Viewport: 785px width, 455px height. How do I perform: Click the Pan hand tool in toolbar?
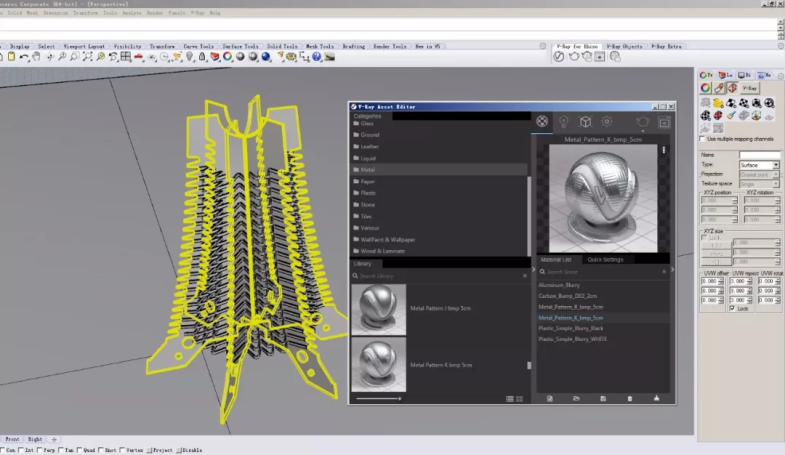37,57
